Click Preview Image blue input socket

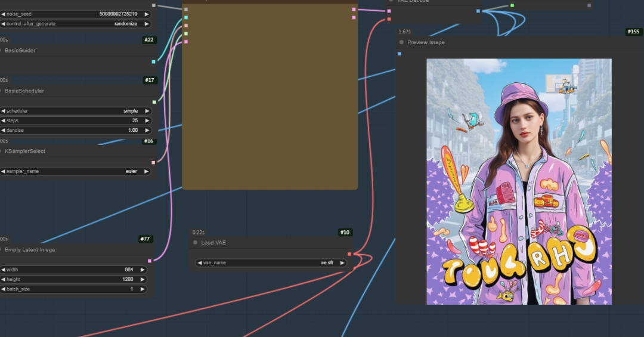click(x=400, y=54)
